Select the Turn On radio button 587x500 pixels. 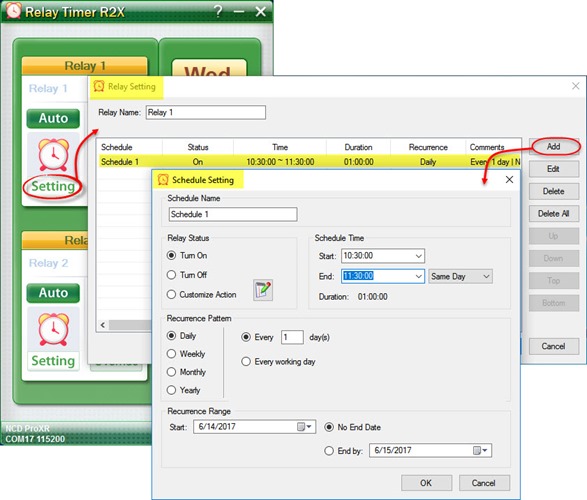[171, 255]
